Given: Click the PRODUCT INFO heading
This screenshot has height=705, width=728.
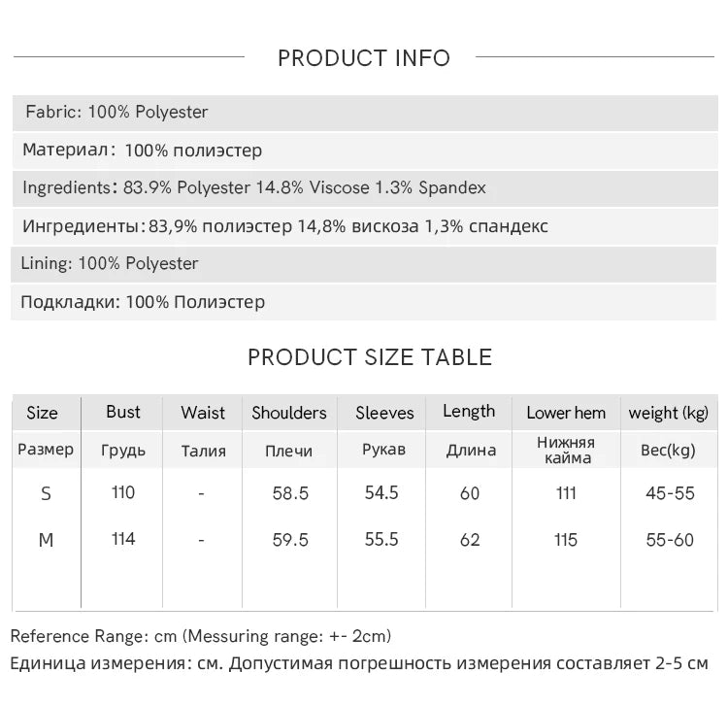Looking at the screenshot, I should tap(364, 58).
